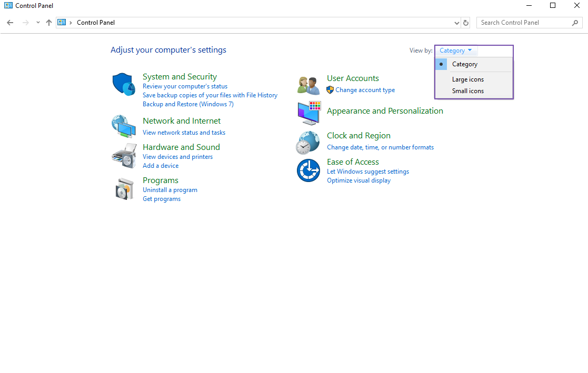Select Category view option
588x373 pixels.
[474, 64]
